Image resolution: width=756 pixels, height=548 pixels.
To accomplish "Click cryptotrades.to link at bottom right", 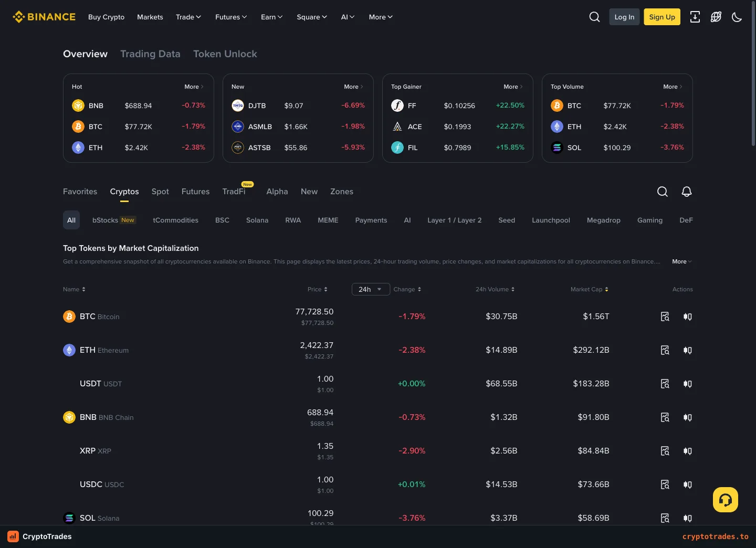I will click(x=716, y=536).
